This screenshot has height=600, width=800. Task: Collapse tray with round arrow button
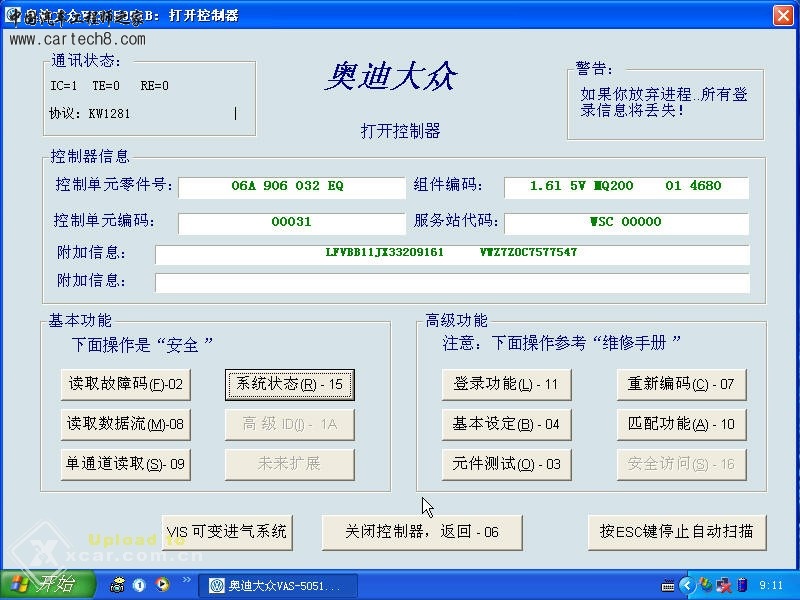click(x=687, y=585)
